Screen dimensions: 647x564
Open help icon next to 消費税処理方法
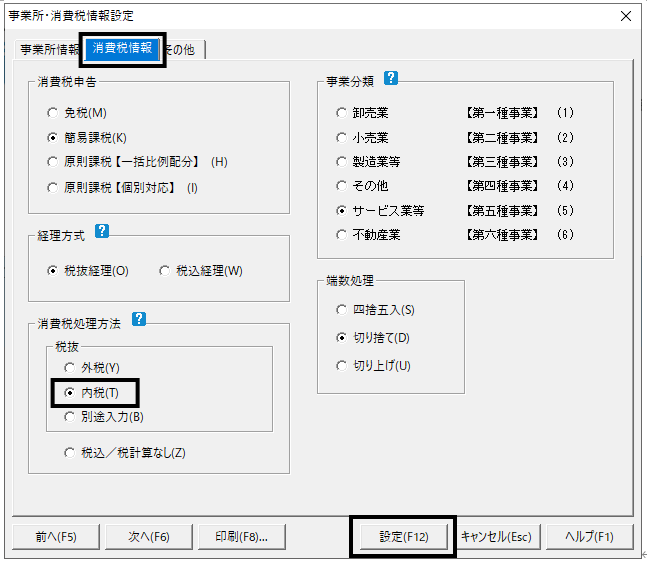(x=139, y=319)
